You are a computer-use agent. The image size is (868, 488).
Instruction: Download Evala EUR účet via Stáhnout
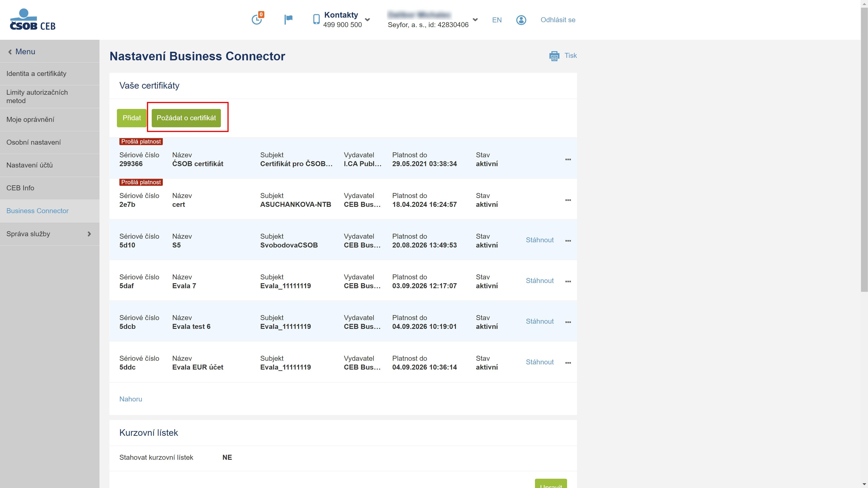coord(539,362)
